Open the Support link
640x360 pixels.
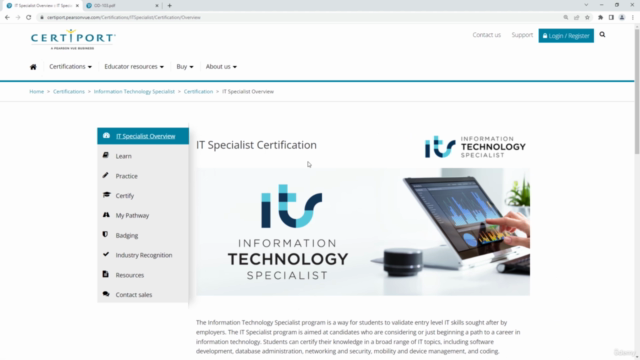click(522, 35)
